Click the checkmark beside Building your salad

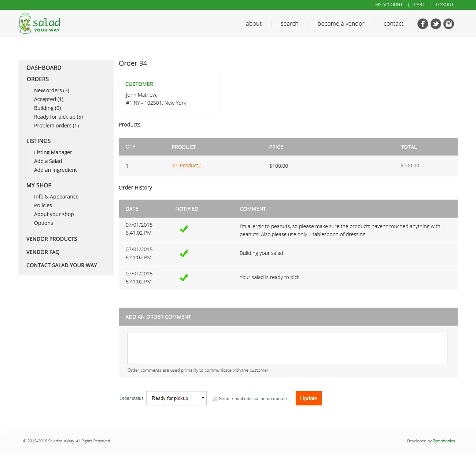[184, 253]
